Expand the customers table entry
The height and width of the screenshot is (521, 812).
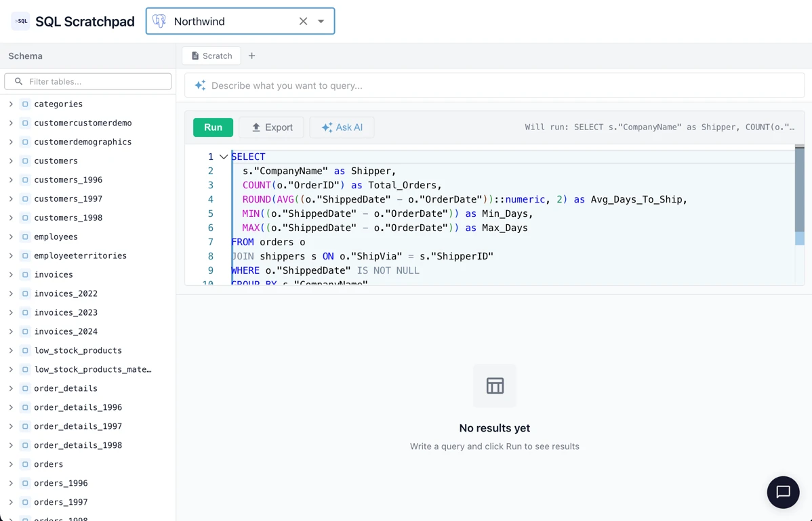[x=12, y=161]
